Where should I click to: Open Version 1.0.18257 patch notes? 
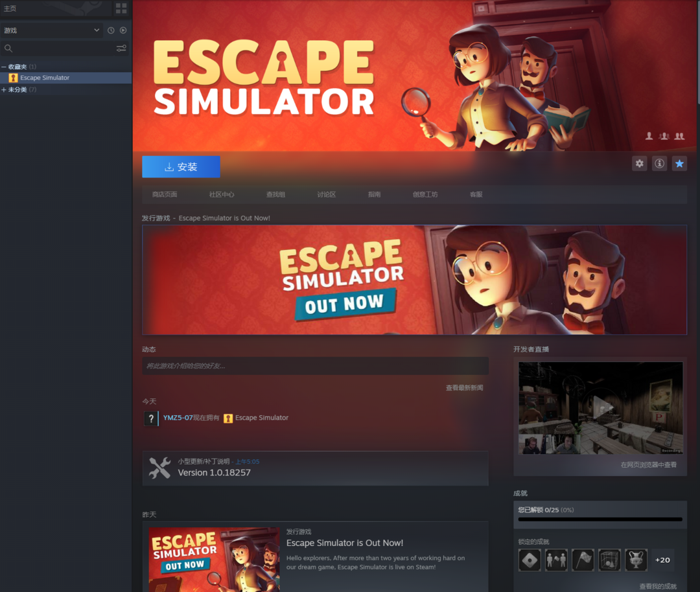point(215,473)
